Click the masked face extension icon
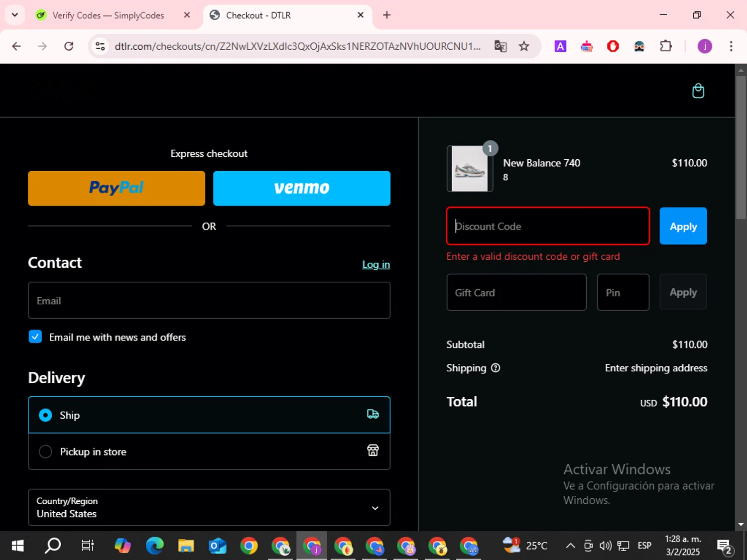 639,46
